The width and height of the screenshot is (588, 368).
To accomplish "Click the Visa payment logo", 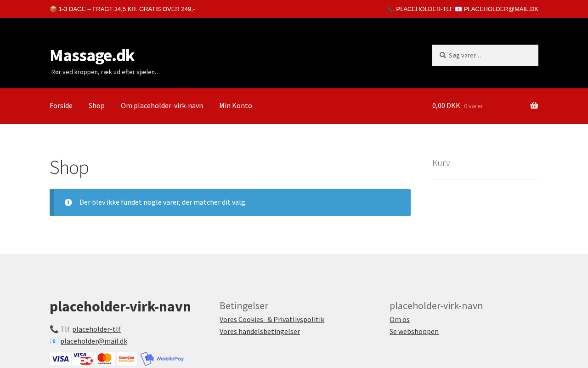I will point(60,359).
